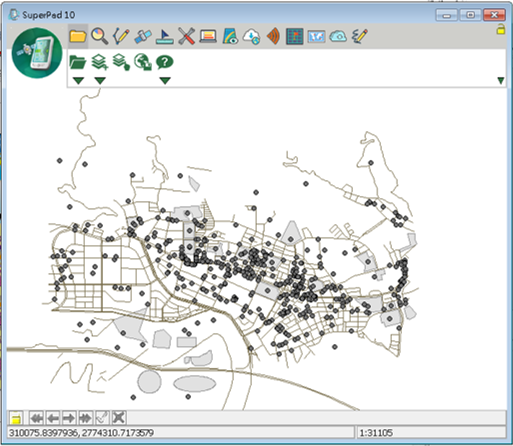This screenshot has height=446, width=513.
Task: Toggle the yellow lock icon at top right
Action: (501, 29)
